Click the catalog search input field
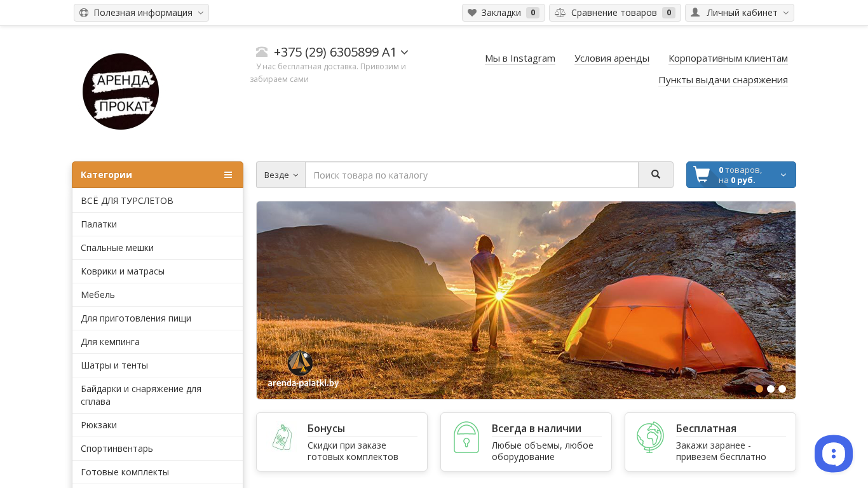 (471, 175)
